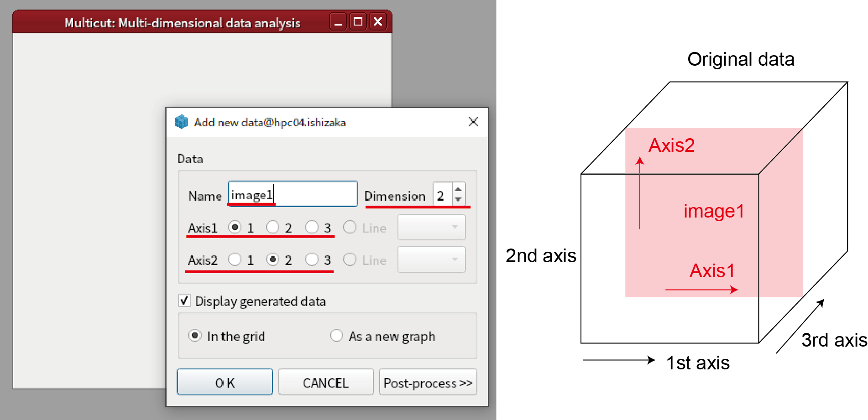The width and height of the screenshot is (868, 420).
Task: Click the Multicut window title bar text
Action: (183, 23)
